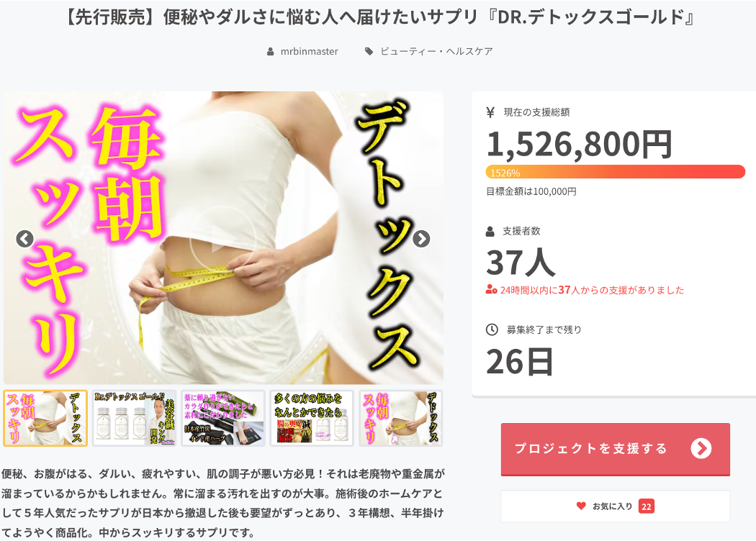Viewport: 756px width, 541px height.
Task: Click the yen icon beside 現在の支援総額
Action: click(490, 112)
